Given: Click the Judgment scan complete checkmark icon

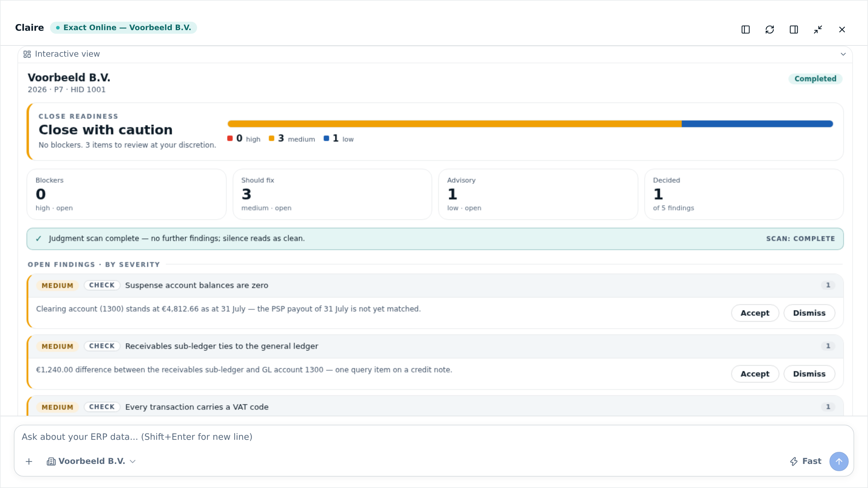Looking at the screenshot, I should (x=38, y=239).
